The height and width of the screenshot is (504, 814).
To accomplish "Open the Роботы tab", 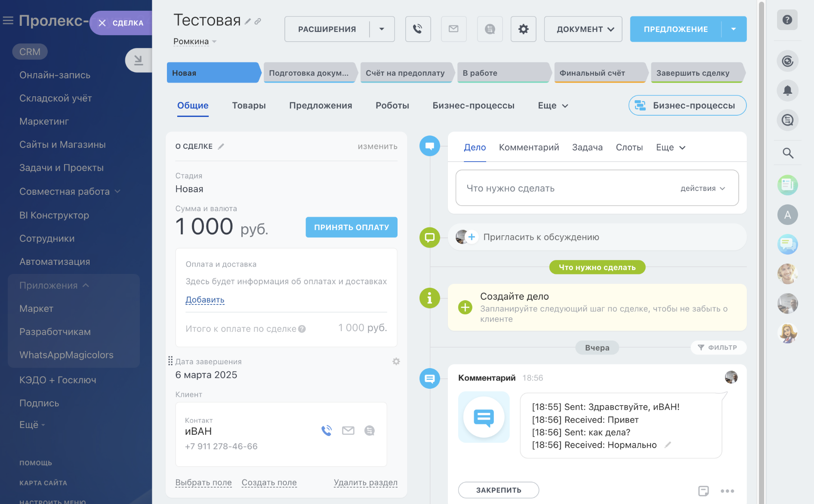I will (392, 105).
